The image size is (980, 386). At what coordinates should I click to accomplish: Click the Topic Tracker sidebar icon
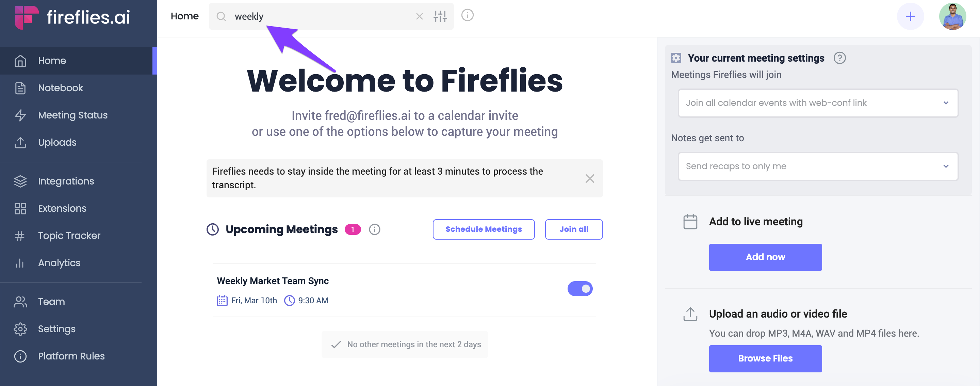pos(19,235)
